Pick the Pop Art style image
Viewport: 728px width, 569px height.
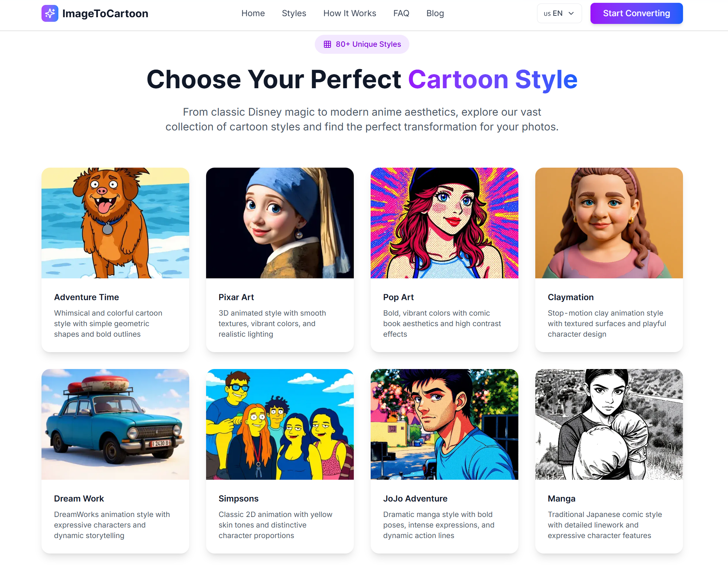coord(445,223)
